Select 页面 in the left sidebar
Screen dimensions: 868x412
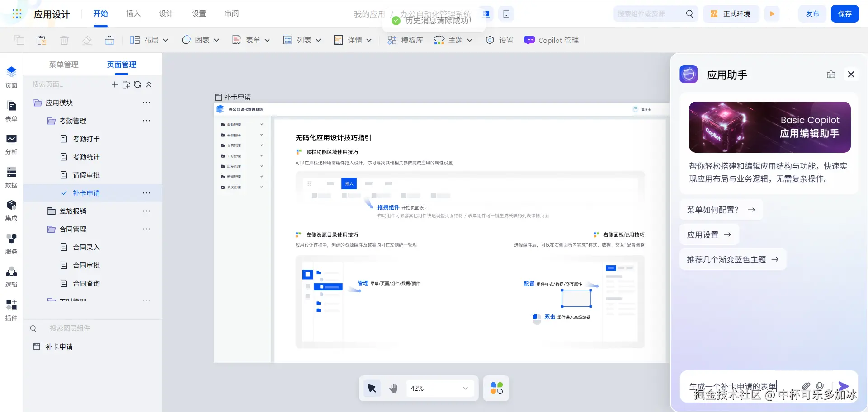pyautogui.click(x=11, y=78)
